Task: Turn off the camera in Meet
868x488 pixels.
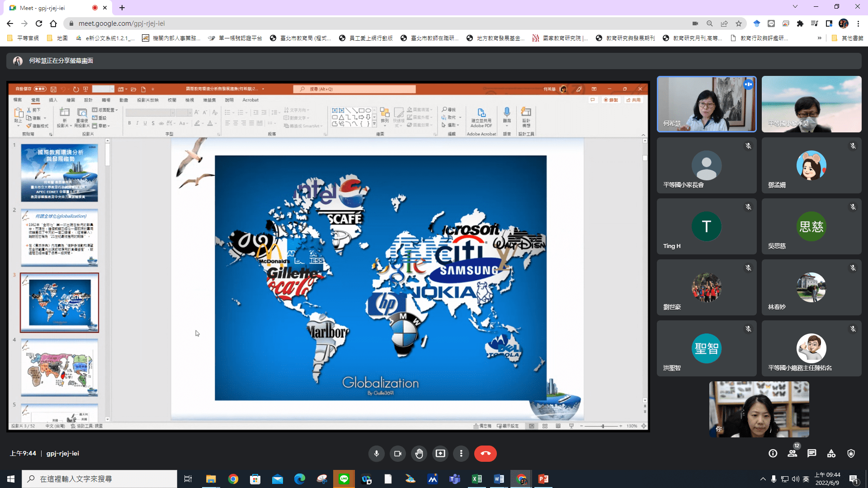Action: click(398, 454)
